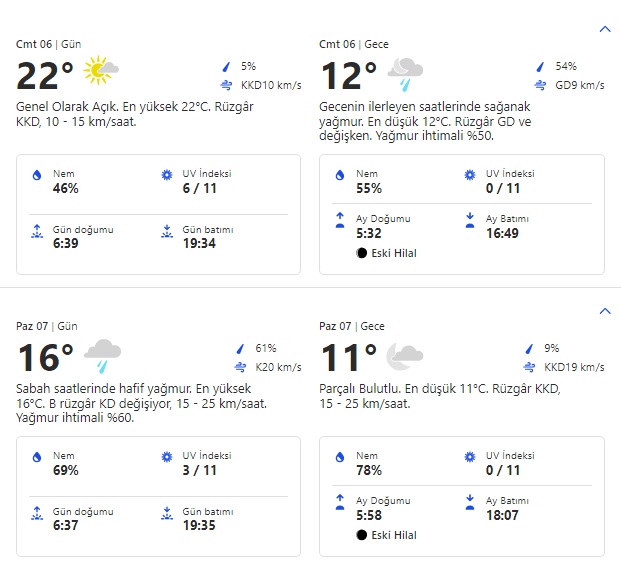Click the moonset icon beside Ay Batımı 16:49

tap(470, 216)
